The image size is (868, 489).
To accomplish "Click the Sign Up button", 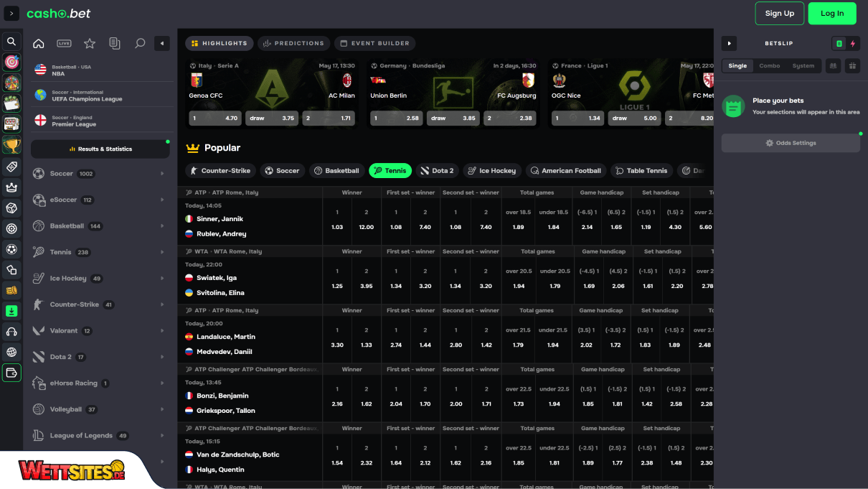I will 780,13.
